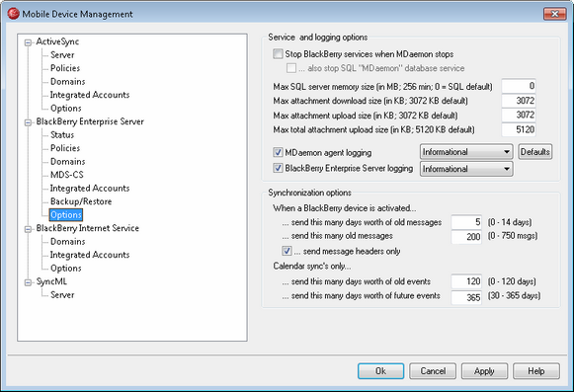Image resolution: width=574 pixels, height=392 pixels.
Task: Collapse the ActiveSync tree node
Action: click(x=28, y=42)
